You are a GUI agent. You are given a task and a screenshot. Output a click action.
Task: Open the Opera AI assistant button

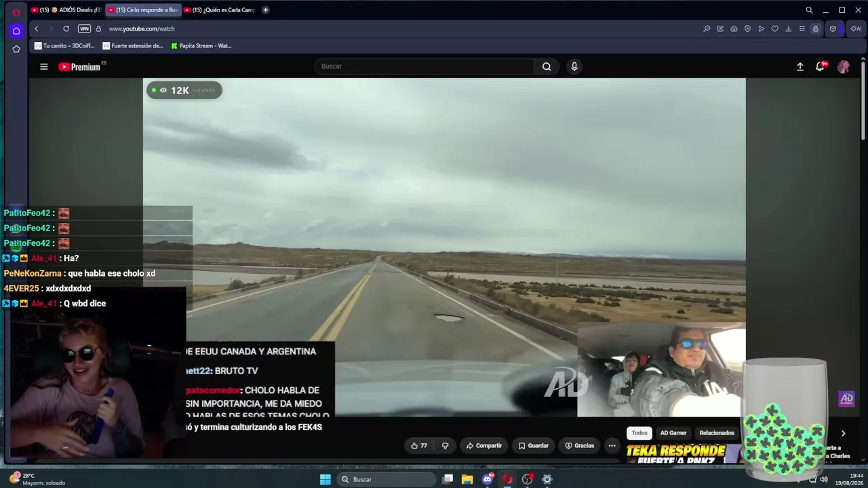point(856,28)
